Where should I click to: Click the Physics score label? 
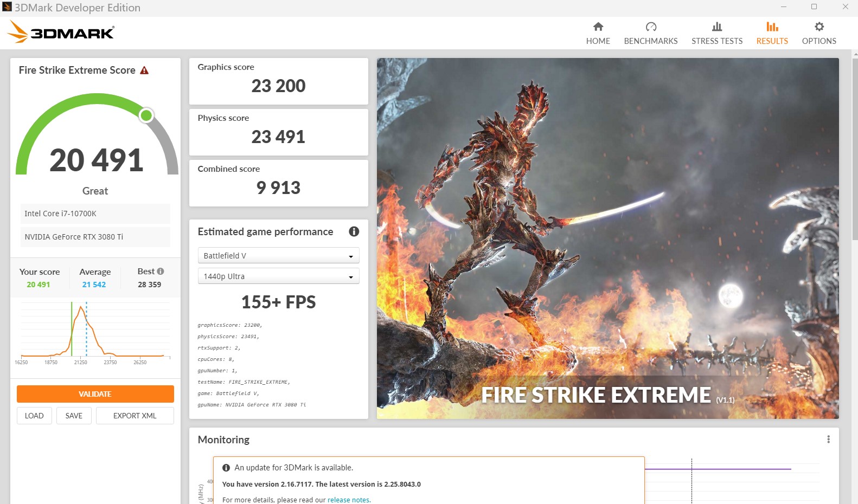(223, 118)
